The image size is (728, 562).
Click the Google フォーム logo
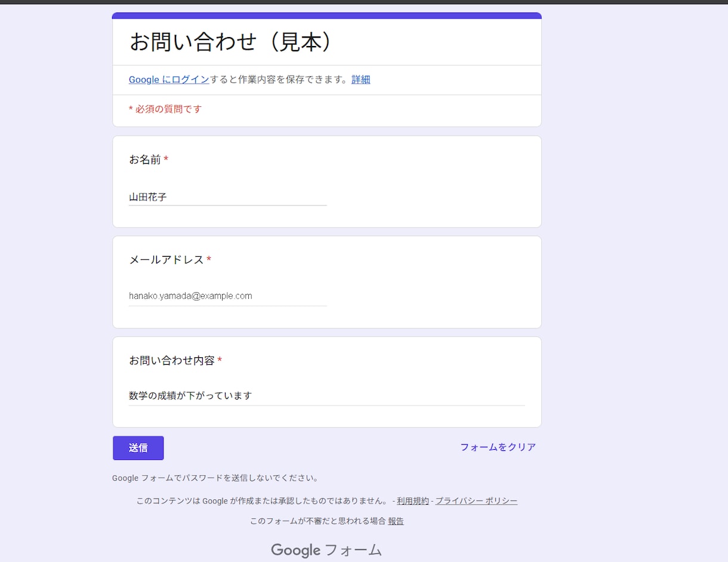coord(326,550)
